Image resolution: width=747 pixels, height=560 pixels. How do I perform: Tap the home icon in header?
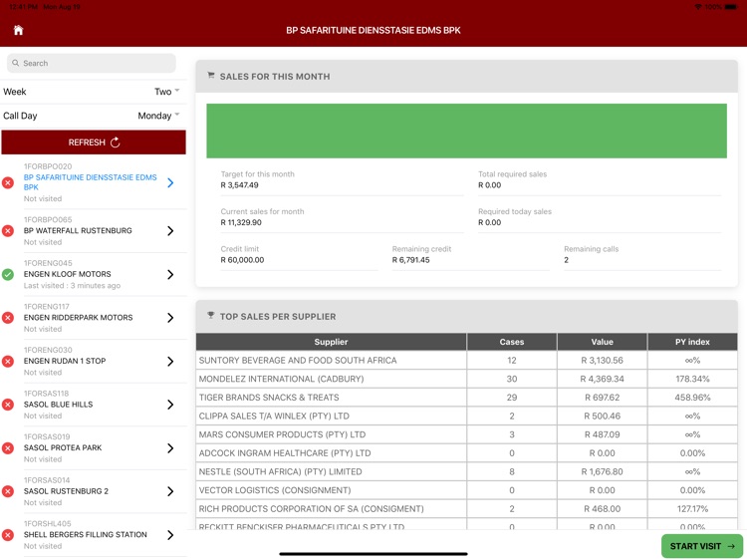(18, 31)
